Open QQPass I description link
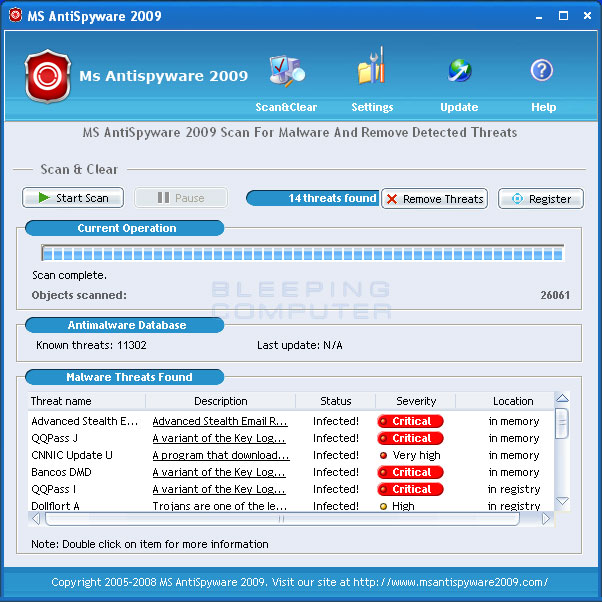The image size is (602, 602). 219,489
